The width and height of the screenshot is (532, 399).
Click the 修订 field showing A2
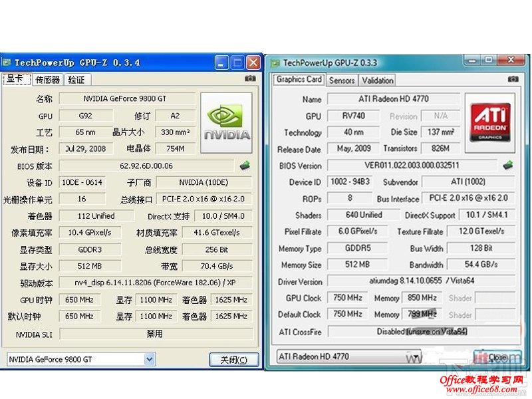(x=176, y=116)
